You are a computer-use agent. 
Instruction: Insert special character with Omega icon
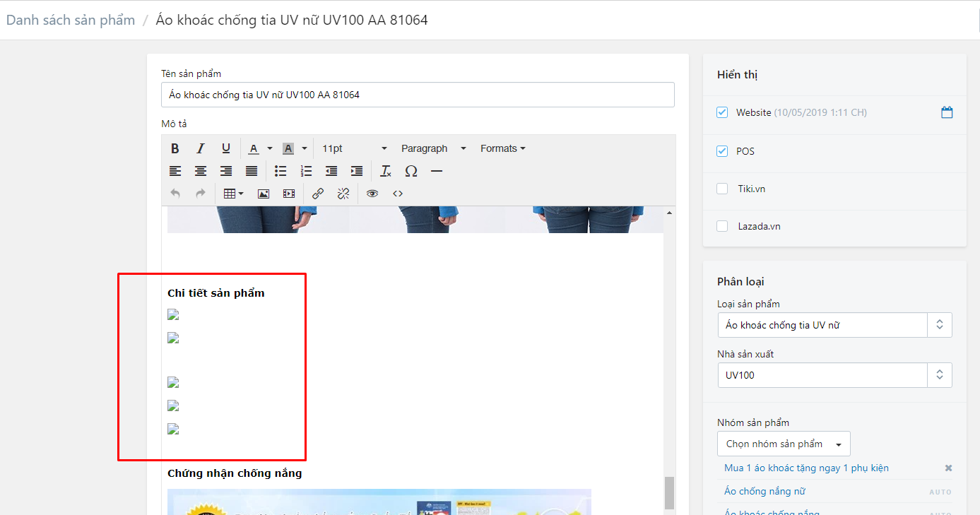[411, 171]
